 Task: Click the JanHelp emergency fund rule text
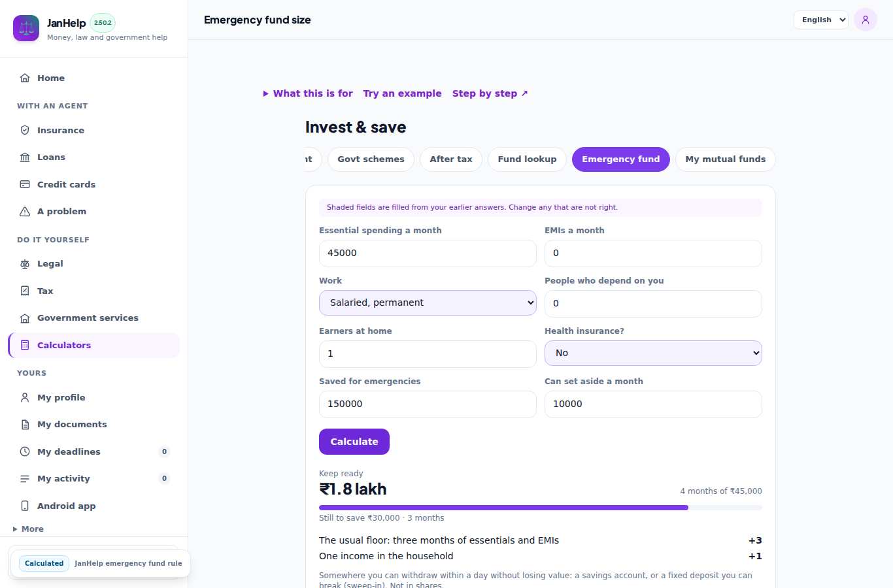[128, 563]
